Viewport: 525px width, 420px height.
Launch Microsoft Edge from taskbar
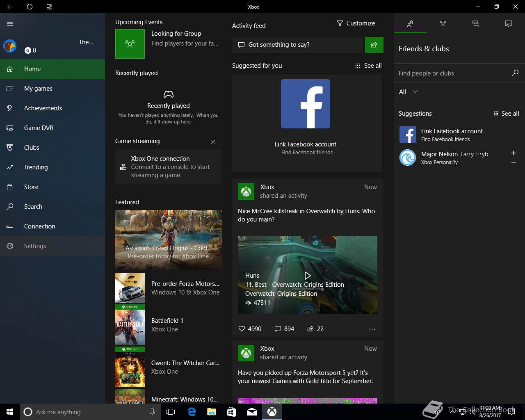point(191,412)
